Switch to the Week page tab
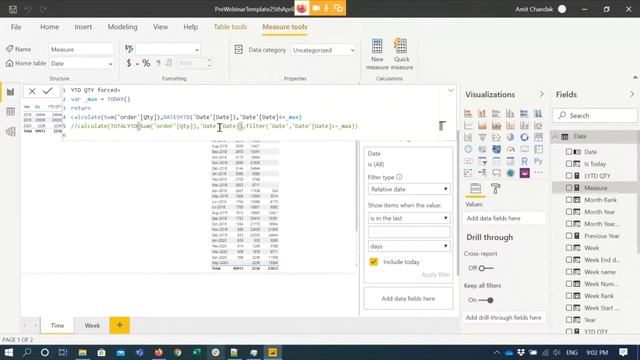Viewport: 640px width, 360px height. pyautogui.click(x=92, y=325)
